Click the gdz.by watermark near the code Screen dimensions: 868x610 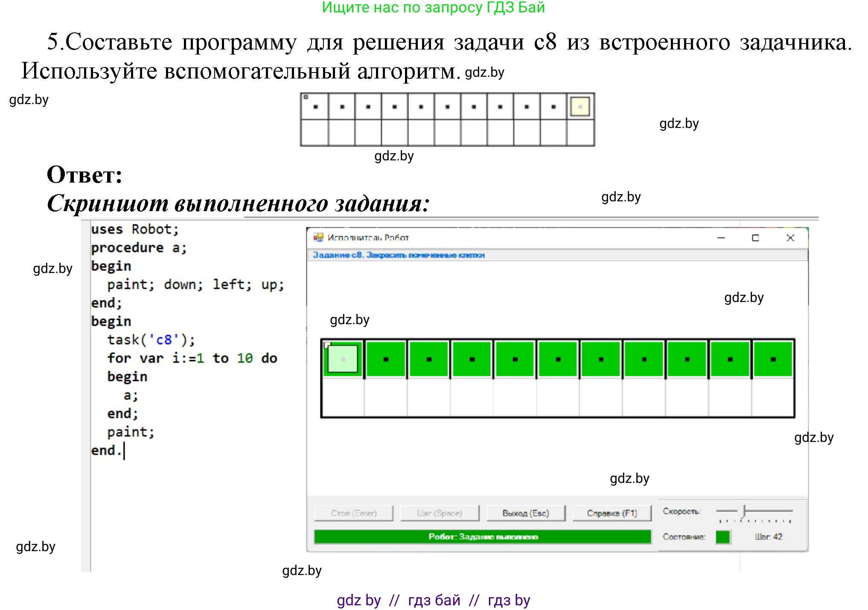[x=52, y=269]
